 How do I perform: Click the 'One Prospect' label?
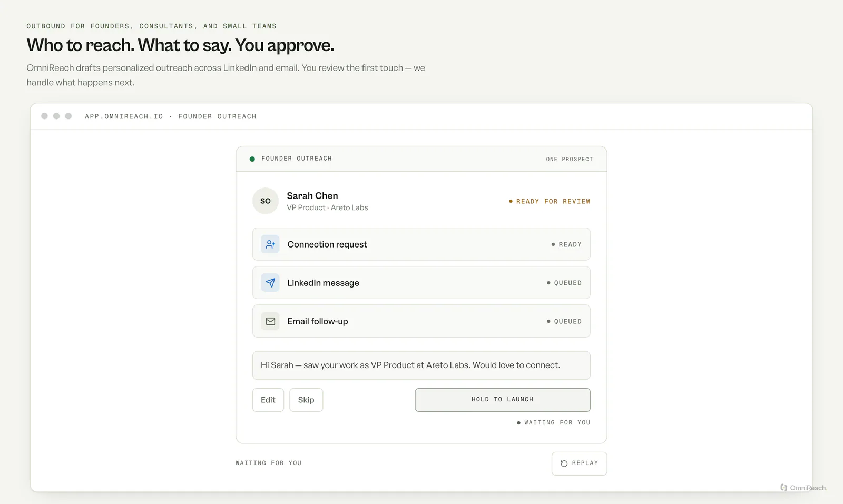point(570,159)
